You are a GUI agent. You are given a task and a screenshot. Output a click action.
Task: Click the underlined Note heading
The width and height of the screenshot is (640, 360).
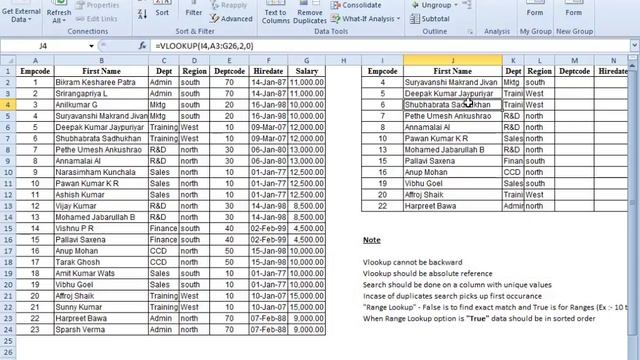point(371,240)
